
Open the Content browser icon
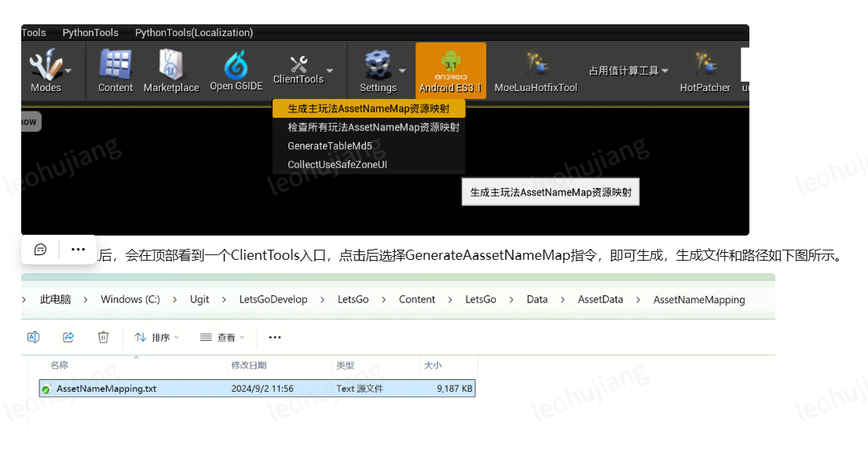[x=115, y=71]
